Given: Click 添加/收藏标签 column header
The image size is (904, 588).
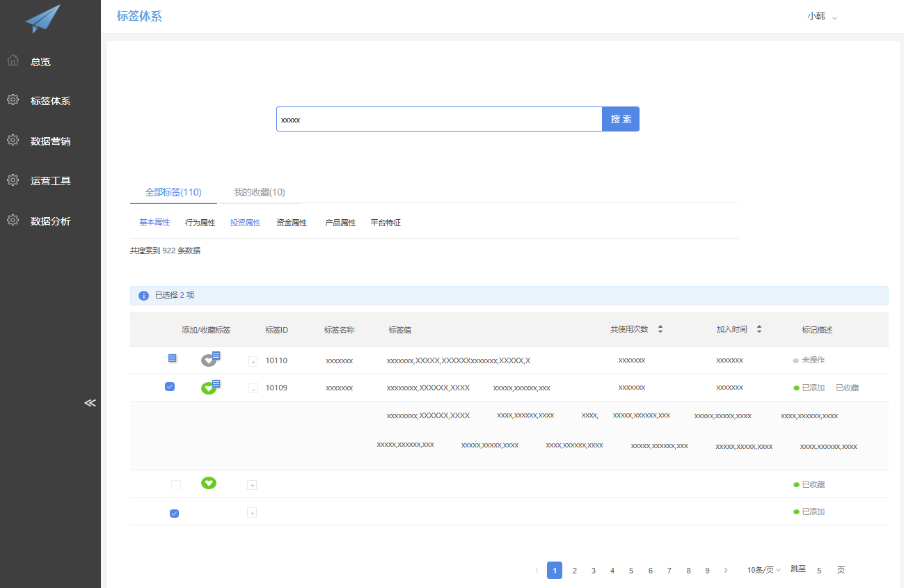Looking at the screenshot, I should click(206, 330).
